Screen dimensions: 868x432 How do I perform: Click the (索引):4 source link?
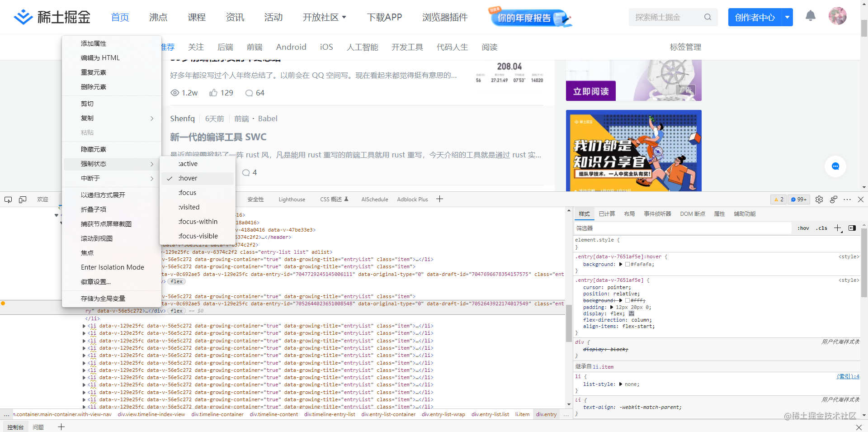[848, 376]
